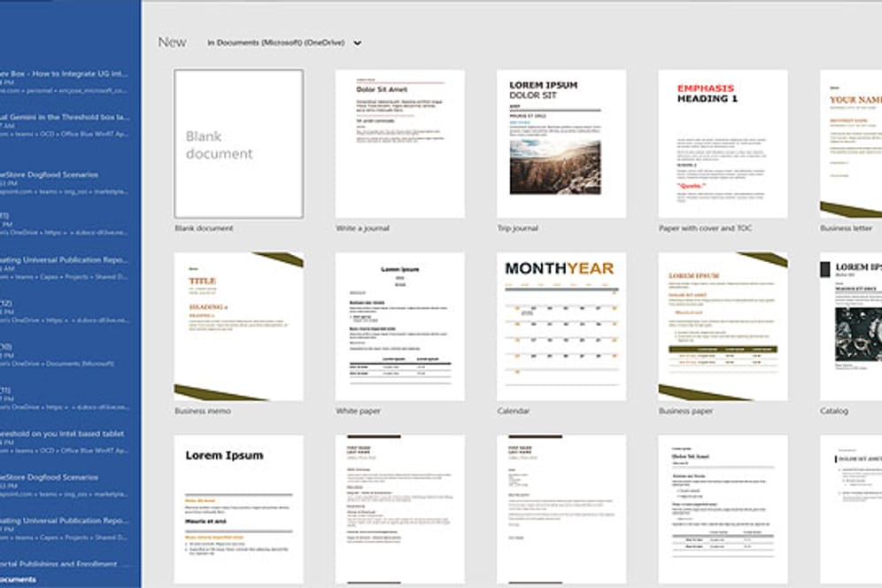Viewport: 882px width, 588px height.
Task: Open unlabeled template with Lorem Ipsum and Mauris headings
Action: (238, 509)
